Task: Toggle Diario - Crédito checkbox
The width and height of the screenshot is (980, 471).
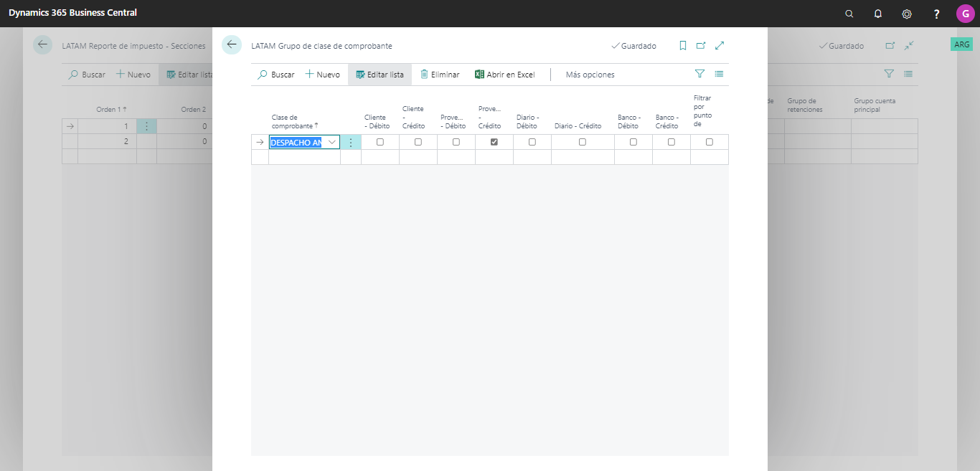Action: point(583,142)
